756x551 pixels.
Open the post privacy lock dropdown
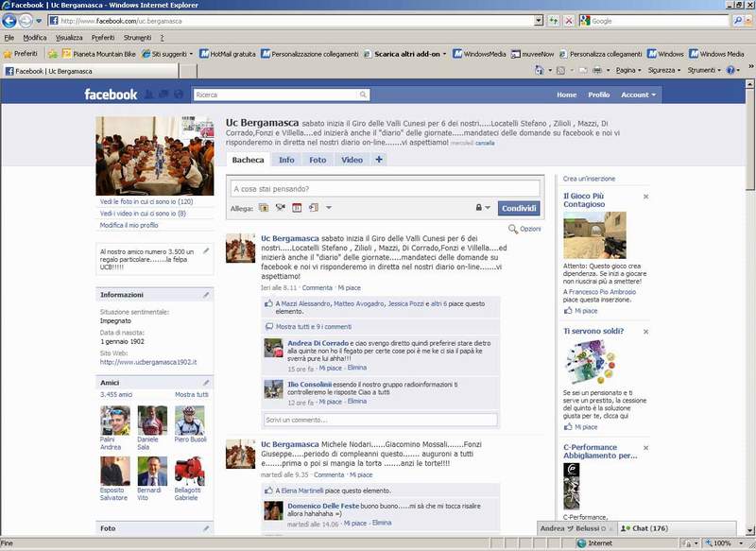coord(483,207)
